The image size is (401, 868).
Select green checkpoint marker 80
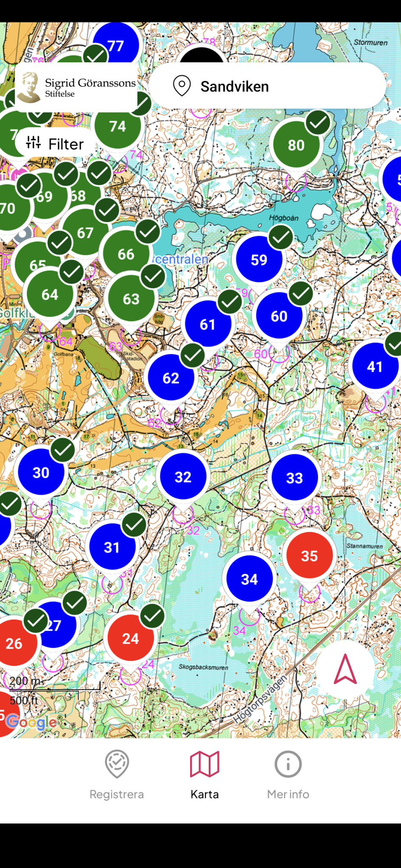296,145
